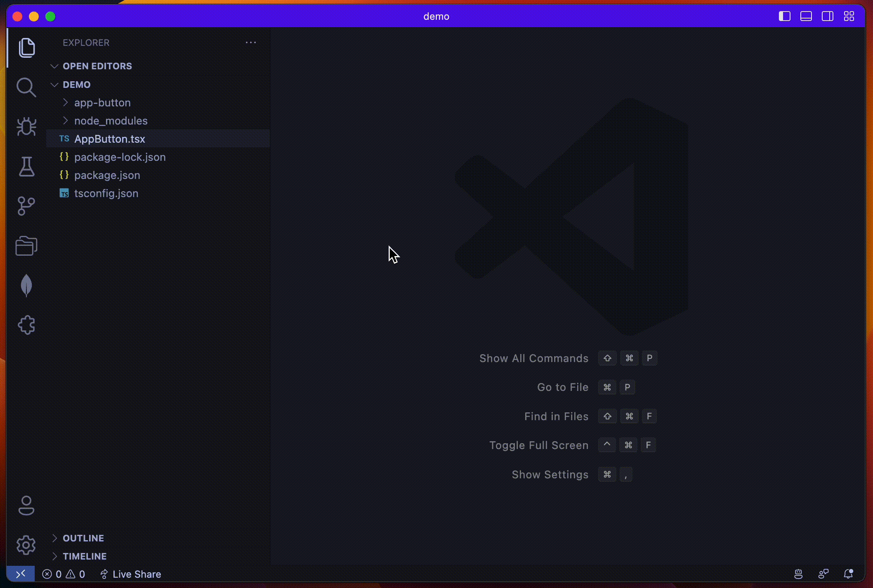Screen dimensions: 873x588
Task: Open Explorer's Views and More Actions menu
Action: (250, 42)
